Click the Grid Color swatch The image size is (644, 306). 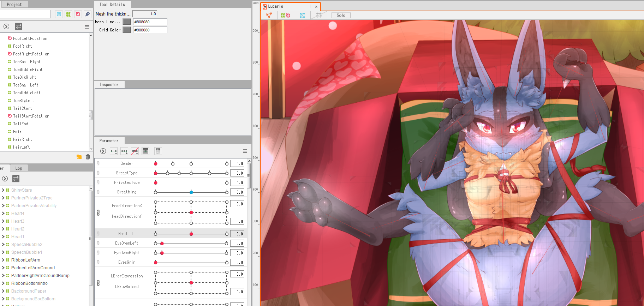[x=127, y=30]
